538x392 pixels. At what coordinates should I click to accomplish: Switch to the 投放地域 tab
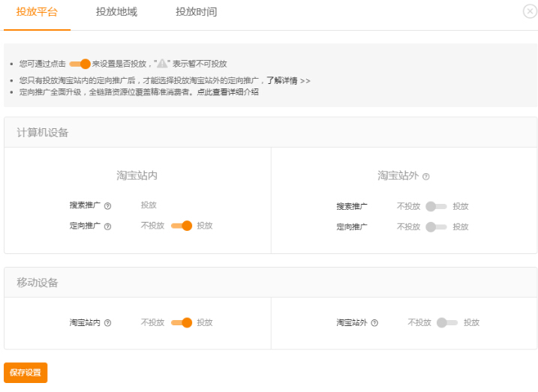coord(116,12)
